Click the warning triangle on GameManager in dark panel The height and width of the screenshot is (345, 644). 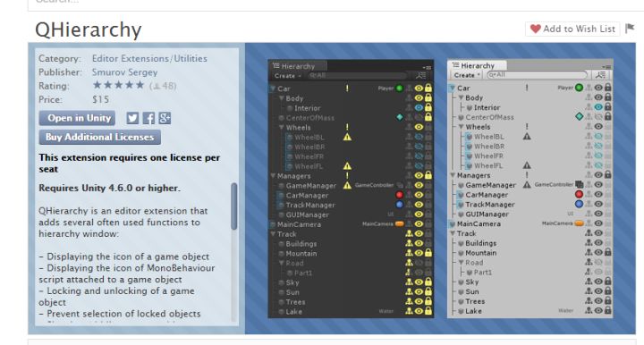(347, 185)
